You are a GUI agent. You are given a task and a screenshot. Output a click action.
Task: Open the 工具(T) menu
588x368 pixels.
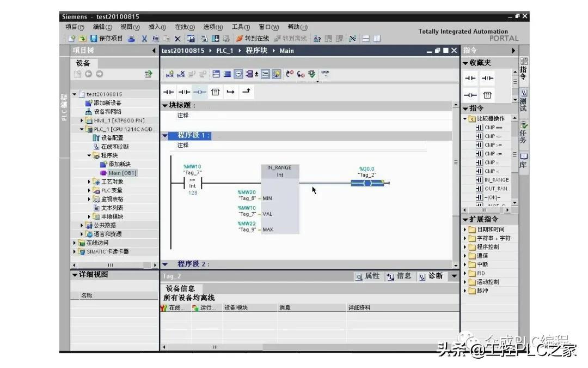click(x=241, y=27)
